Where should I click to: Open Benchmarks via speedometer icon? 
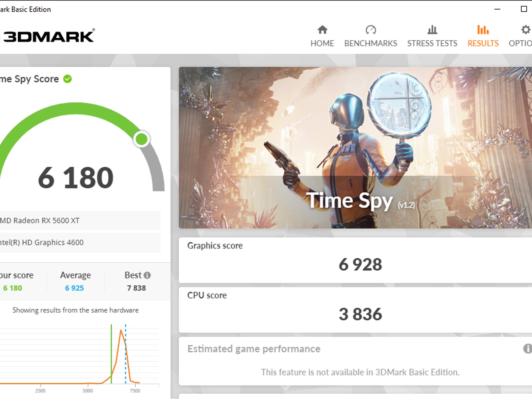(370, 30)
